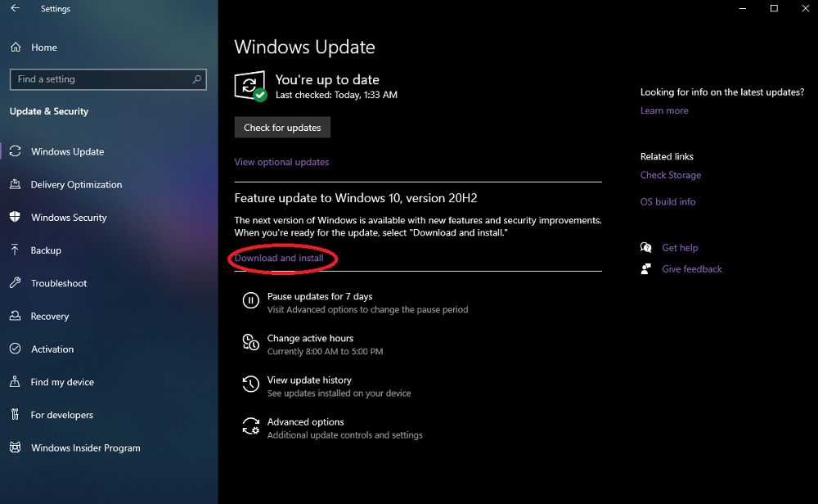Click the Change active hours clock icon
818x504 pixels.
[250, 344]
